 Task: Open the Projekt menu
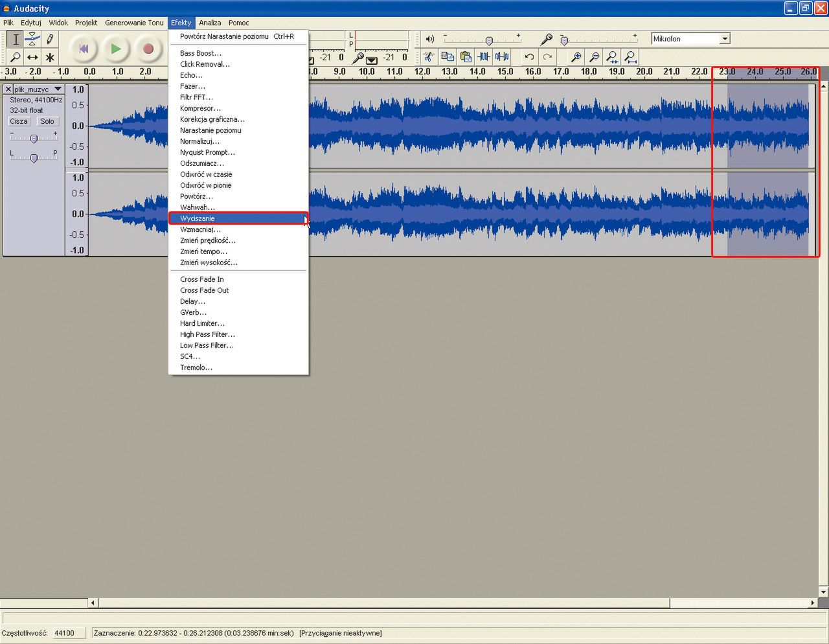click(x=86, y=23)
